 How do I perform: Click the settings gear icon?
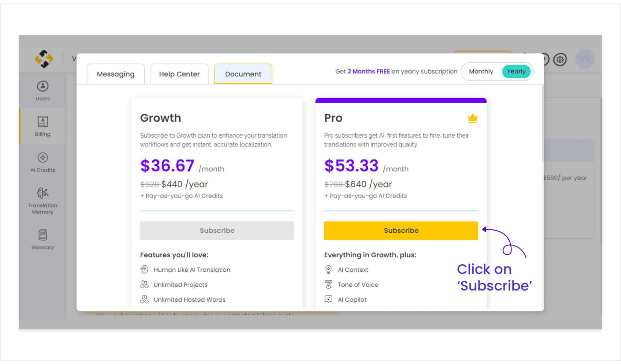(560, 59)
